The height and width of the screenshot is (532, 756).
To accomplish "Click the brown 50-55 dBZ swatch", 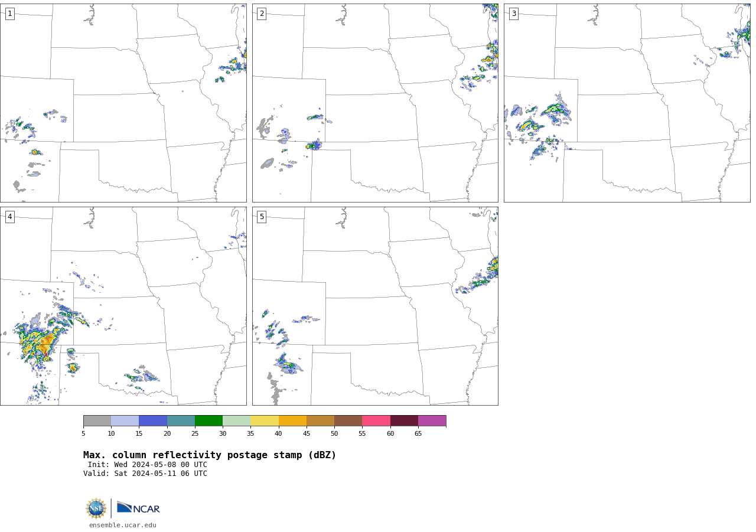I will pyautogui.click(x=348, y=421).
